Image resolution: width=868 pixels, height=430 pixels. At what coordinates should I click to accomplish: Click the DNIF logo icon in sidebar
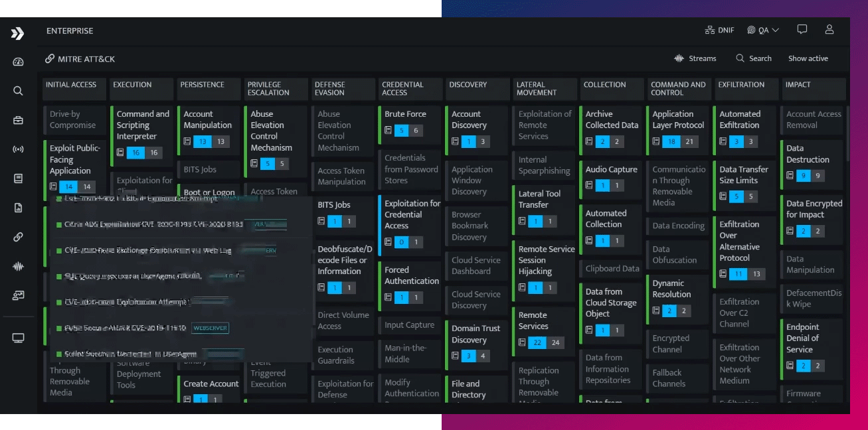(18, 33)
